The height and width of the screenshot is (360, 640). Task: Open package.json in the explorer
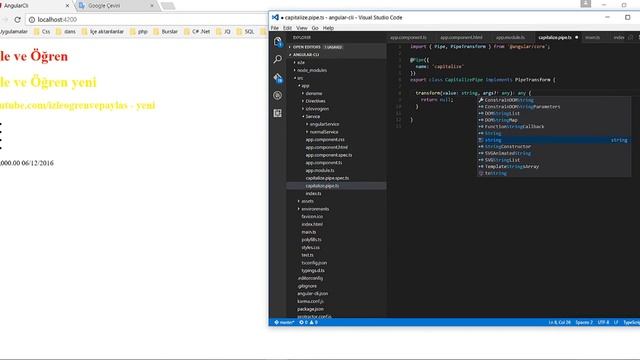310,309
